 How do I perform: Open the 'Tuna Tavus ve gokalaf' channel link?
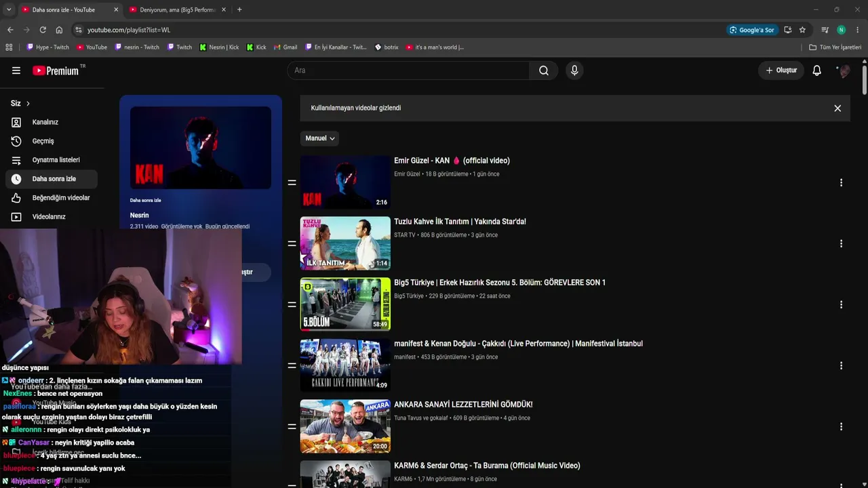(421, 418)
